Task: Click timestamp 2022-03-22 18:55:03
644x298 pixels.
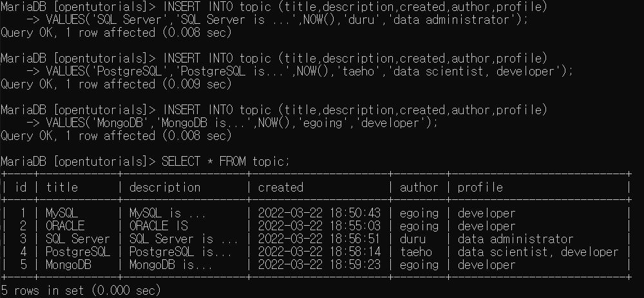Action: [x=319, y=226]
